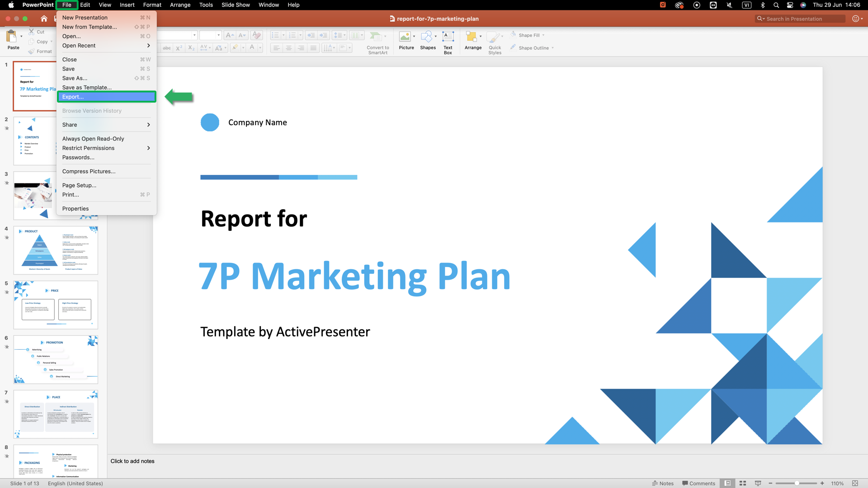Select Save As… in the File menu

point(106,78)
